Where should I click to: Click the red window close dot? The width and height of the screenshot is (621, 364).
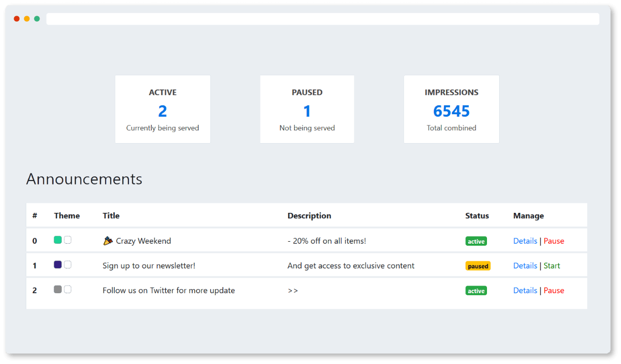click(17, 19)
